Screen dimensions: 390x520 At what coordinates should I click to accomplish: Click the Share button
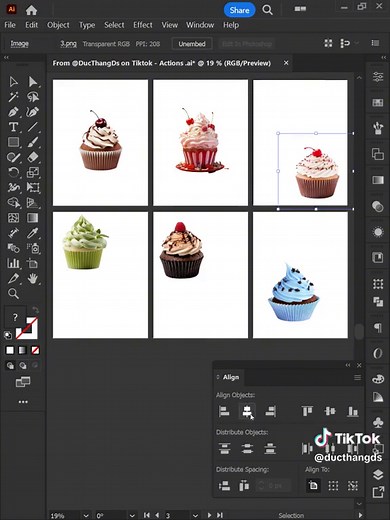(x=239, y=10)
